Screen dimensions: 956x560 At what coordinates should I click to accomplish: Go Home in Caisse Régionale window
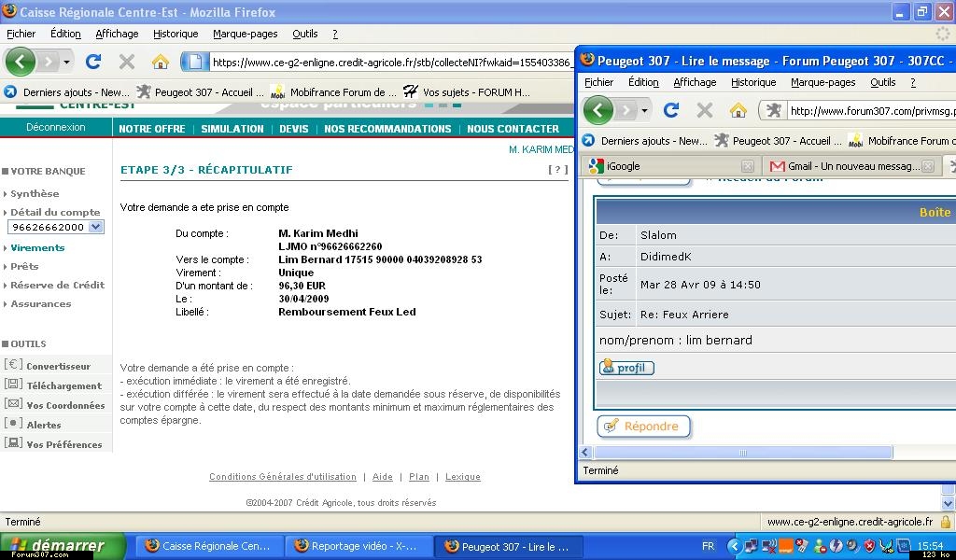pyautogui.click(x=161, y=62)
